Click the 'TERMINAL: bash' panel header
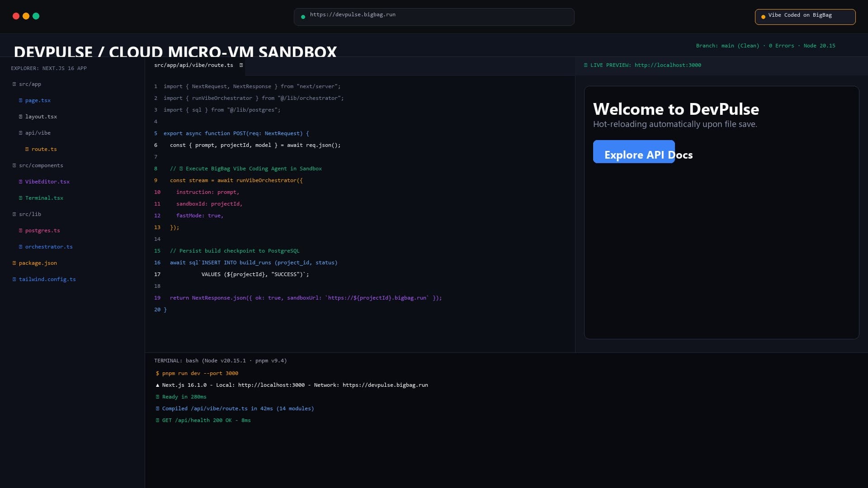Viewport: 868px width, 488px height. click(220, 361)
